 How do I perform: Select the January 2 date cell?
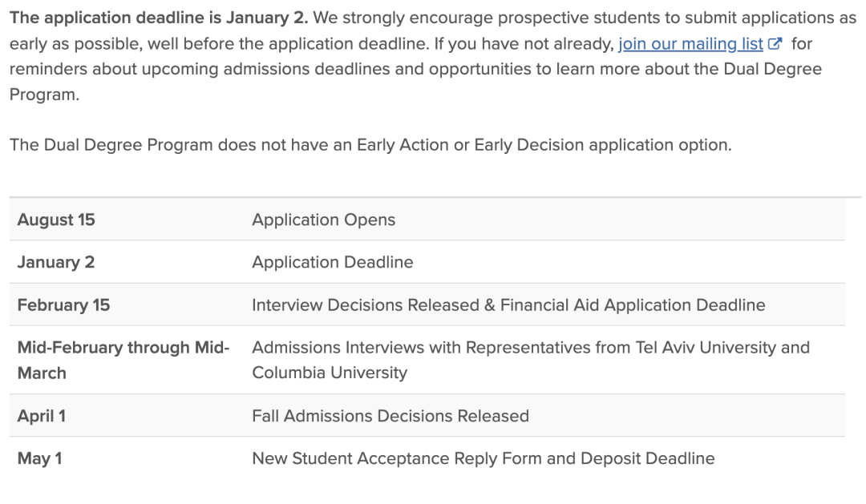[x=56, y=262]
